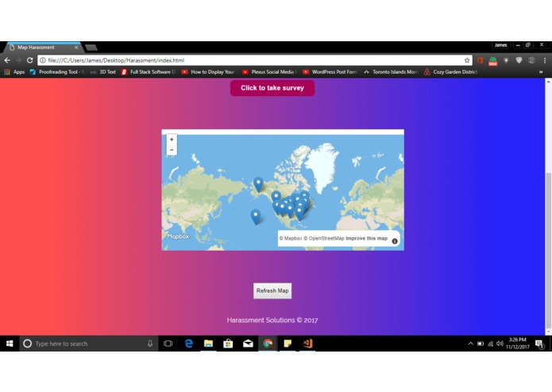Open the green extension with NEW badge
This screenshot has height=392, width=552.
click(x=492, y=61)
